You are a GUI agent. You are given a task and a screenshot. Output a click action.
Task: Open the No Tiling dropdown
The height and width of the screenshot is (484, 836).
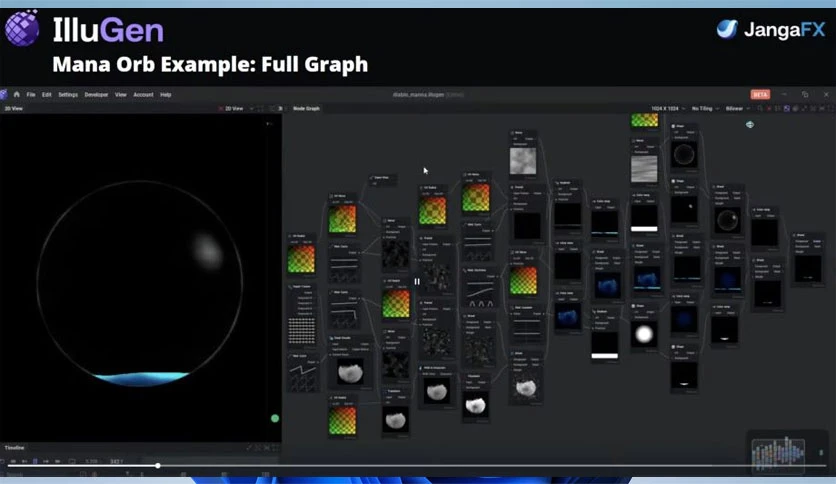(x=705, y=108)
